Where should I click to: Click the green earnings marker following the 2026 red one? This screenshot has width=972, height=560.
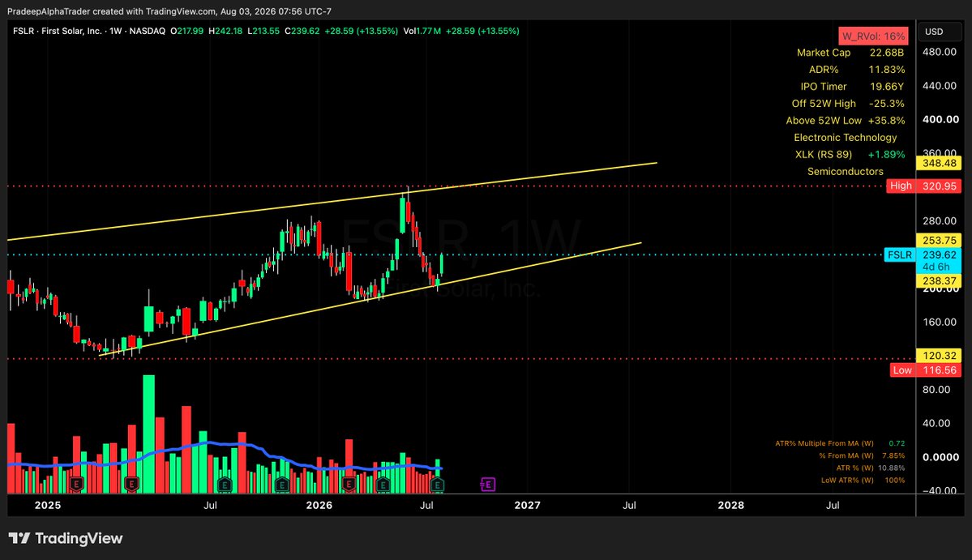coord(383,485)
